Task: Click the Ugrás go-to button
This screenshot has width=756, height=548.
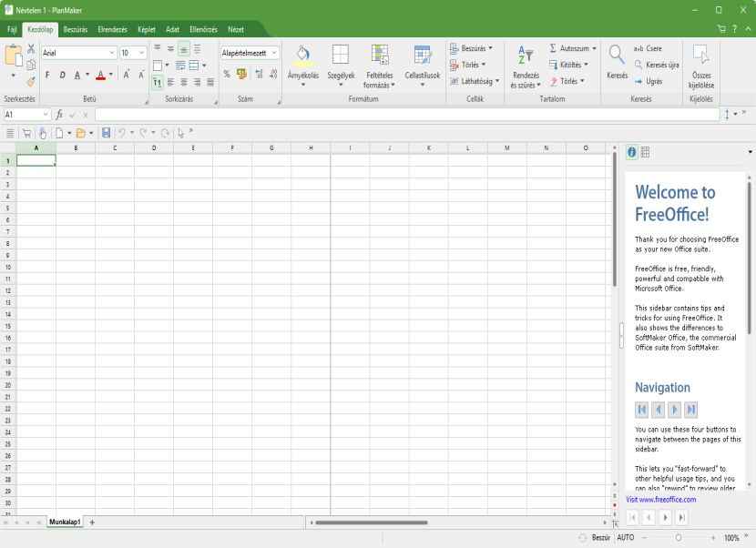Action: (649, 81)
